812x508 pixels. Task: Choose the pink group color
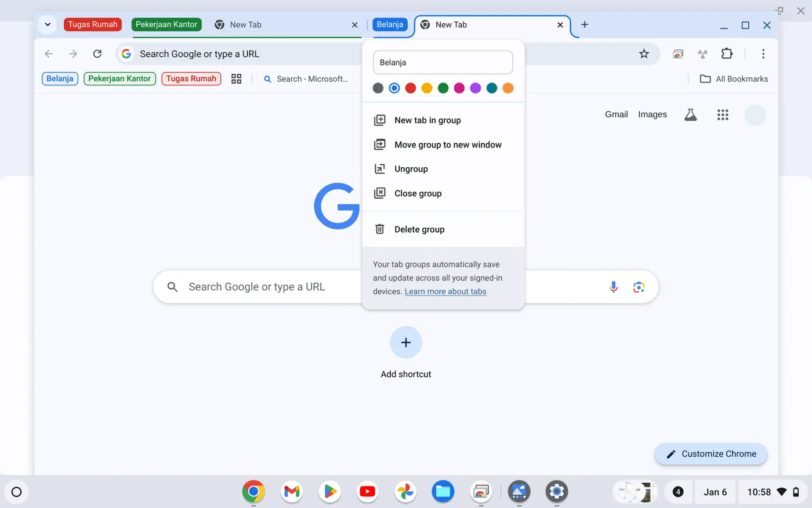459,88
